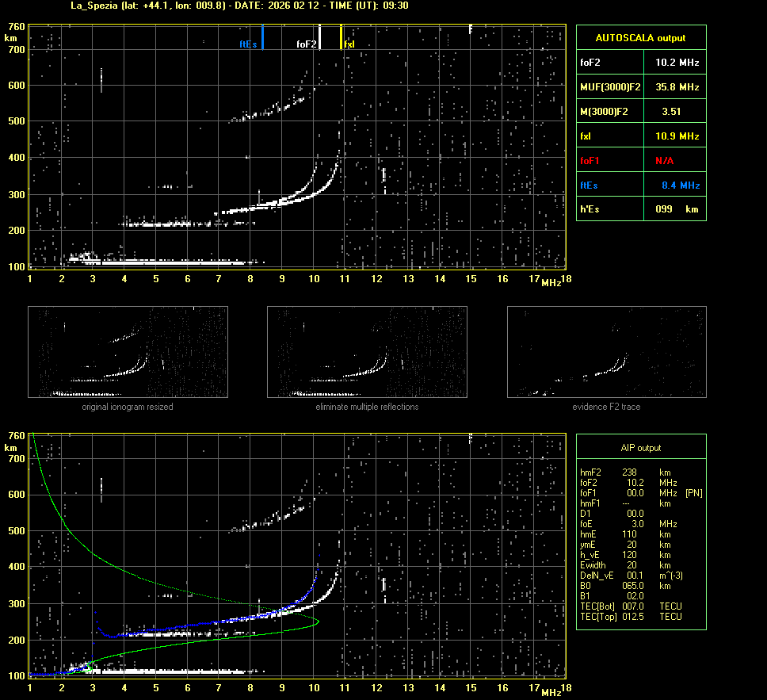Click the [PN] label in AIP output
Image resolution: width=767 pixels, height=700 pixels.
click(x=693, y=493)
